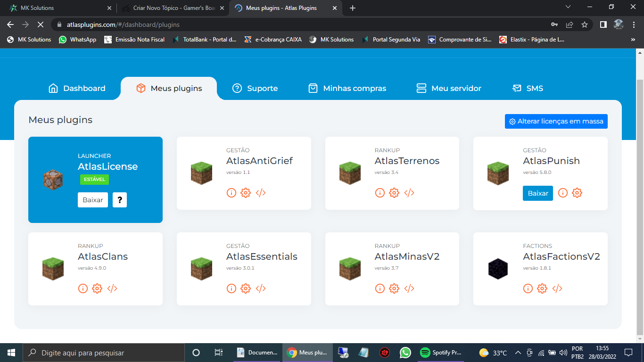Click info icon for AtlasFactionsV2
The image size is (644, 362).
[528, 288]
